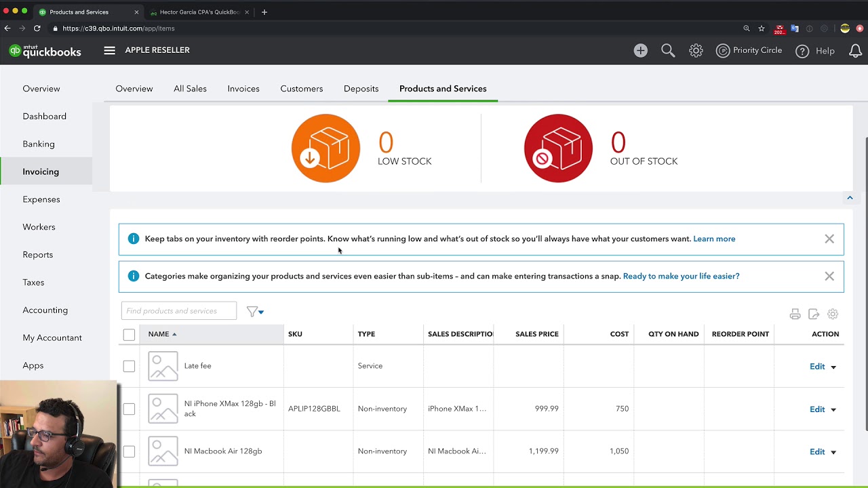The width and height of the screenshot is (868, 488).
Task: Reload the page in browser
Action: (x=37, y=28)
